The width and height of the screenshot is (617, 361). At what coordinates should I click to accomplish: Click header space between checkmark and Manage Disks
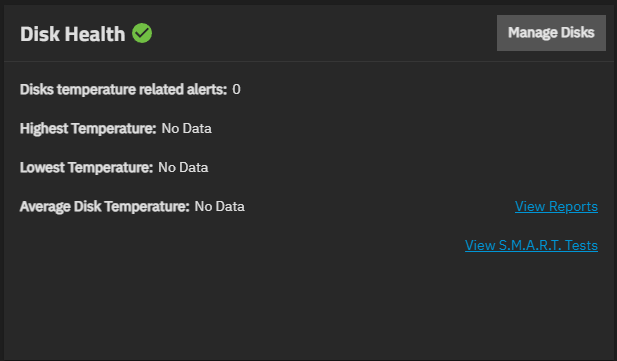[323, 33]
